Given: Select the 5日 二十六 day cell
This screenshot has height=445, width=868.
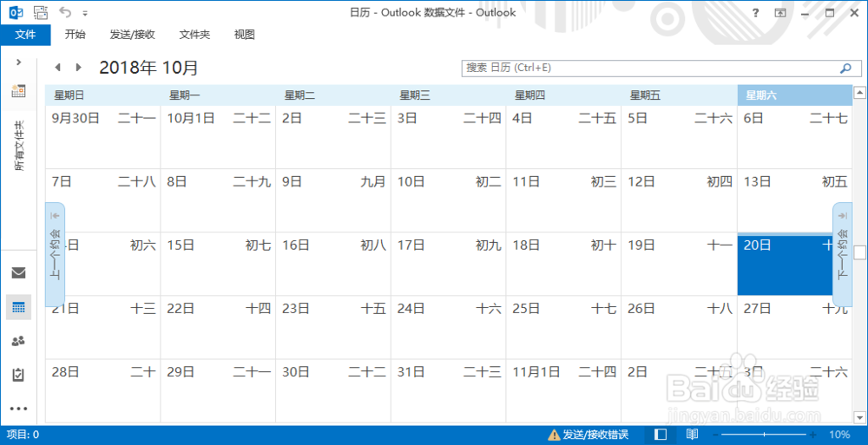Looking at the screenshot, I should (680, 137).
